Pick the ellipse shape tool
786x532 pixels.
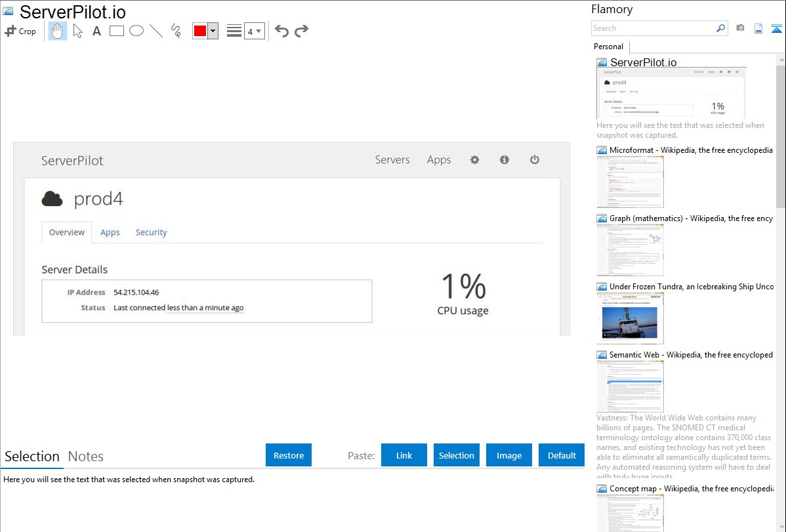(x=136, y=31)
